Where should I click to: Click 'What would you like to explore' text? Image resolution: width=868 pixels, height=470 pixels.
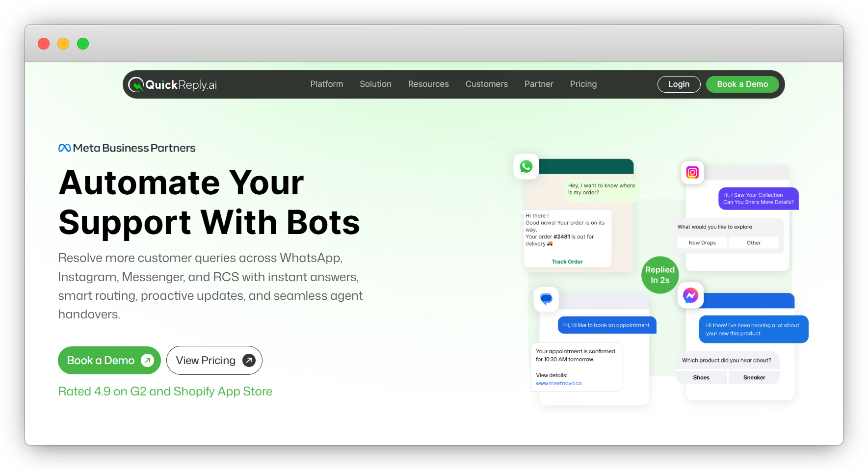click(714, 227)
